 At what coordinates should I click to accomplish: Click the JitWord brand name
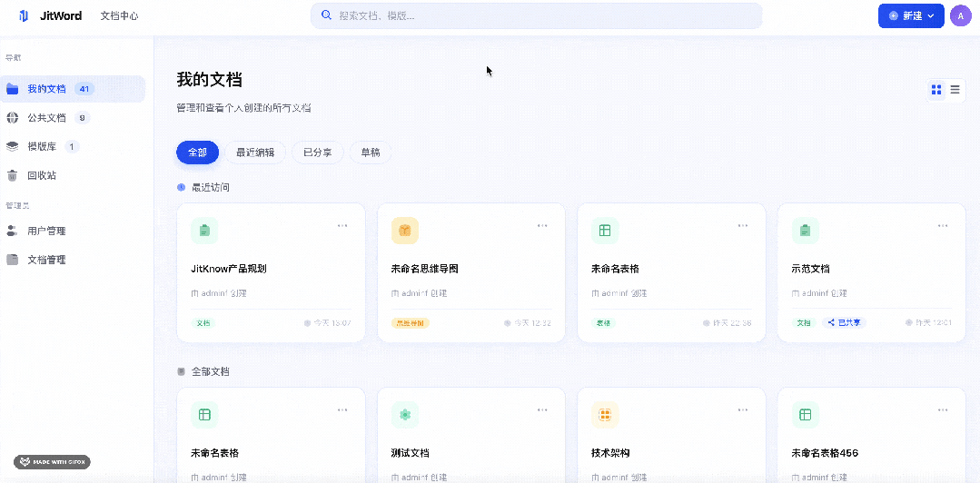pyautogui.click(x=61, y=15)
